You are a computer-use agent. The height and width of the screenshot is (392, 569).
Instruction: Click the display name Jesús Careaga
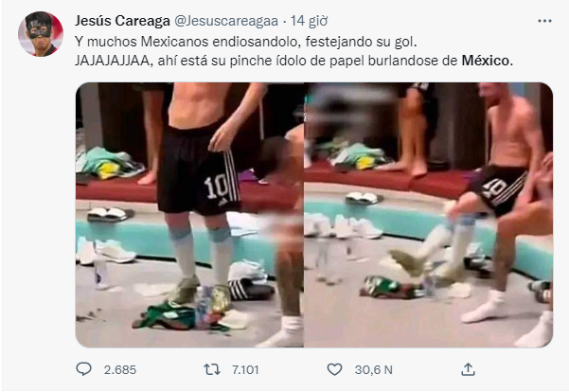click(122, 21)
